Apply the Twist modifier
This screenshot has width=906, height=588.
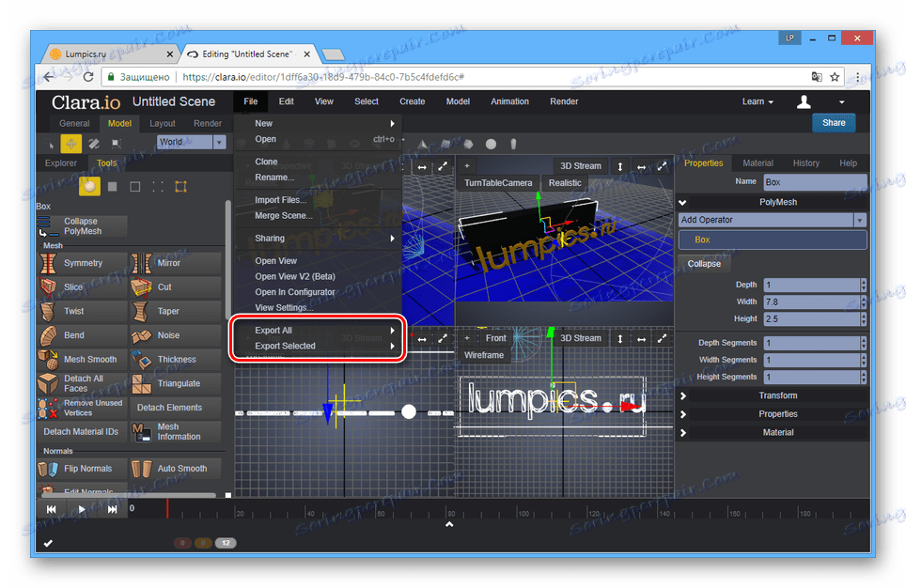point(82,311)
